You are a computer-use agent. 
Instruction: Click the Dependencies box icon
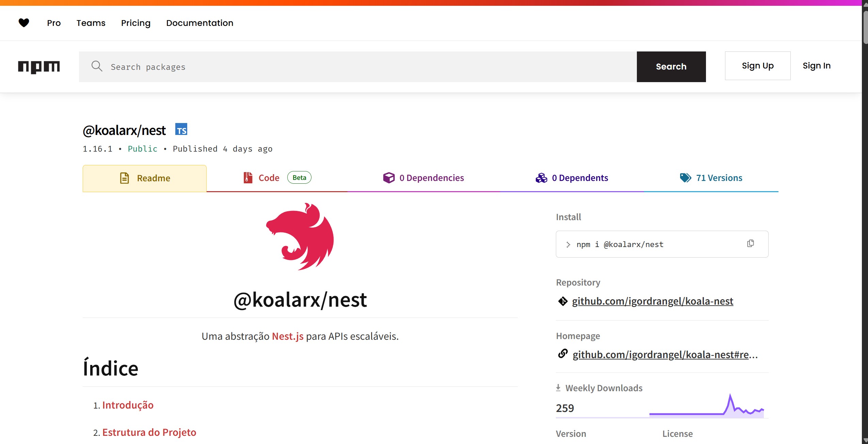(x=389, y=178)
